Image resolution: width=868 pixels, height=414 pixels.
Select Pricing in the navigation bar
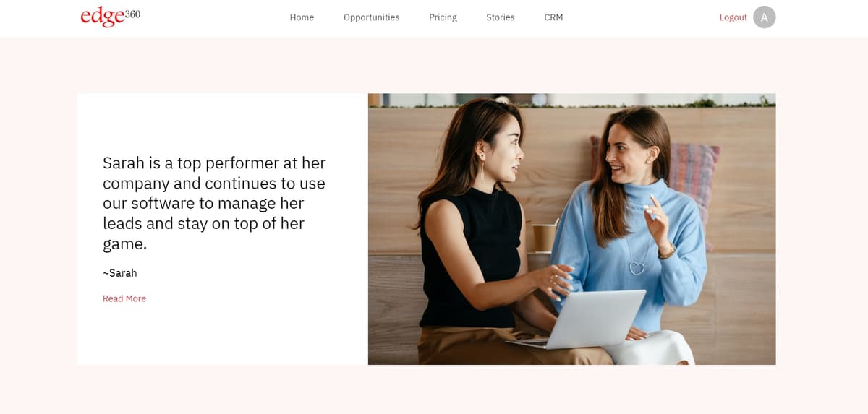pos(443,17)
